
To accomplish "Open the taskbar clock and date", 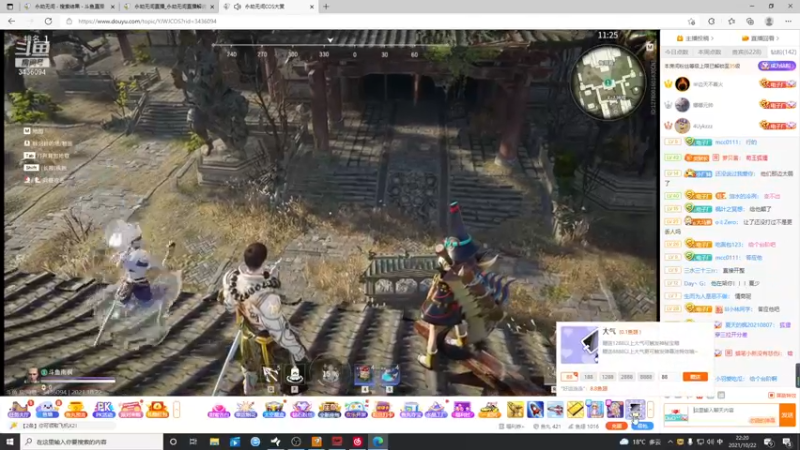I will coord(742,442).
